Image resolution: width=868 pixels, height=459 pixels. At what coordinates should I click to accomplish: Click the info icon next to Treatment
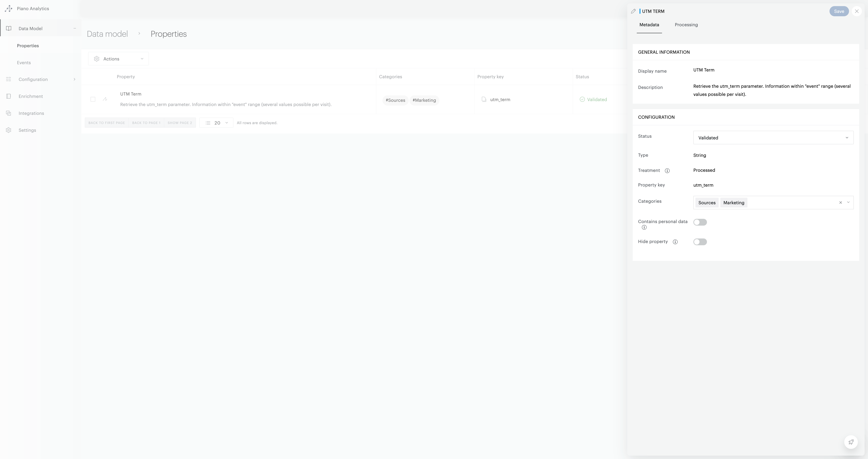coord(667,171)
